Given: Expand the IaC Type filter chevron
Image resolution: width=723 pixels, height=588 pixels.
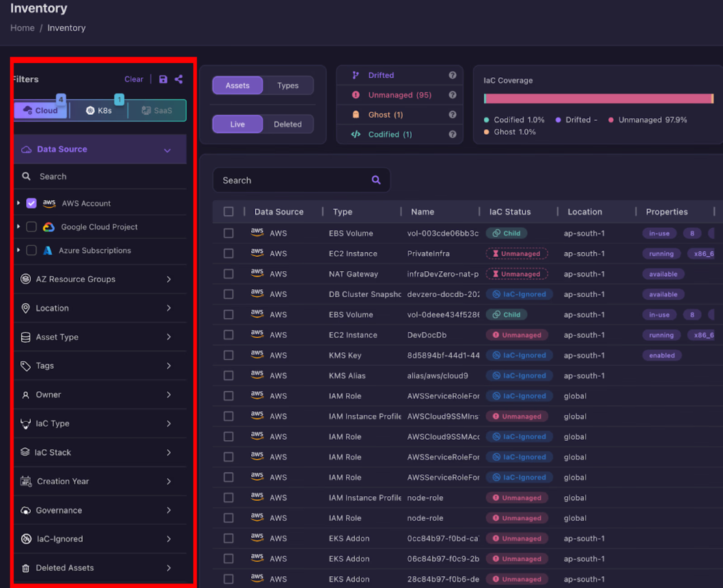Looking at the screenshot, I should 169,424.
